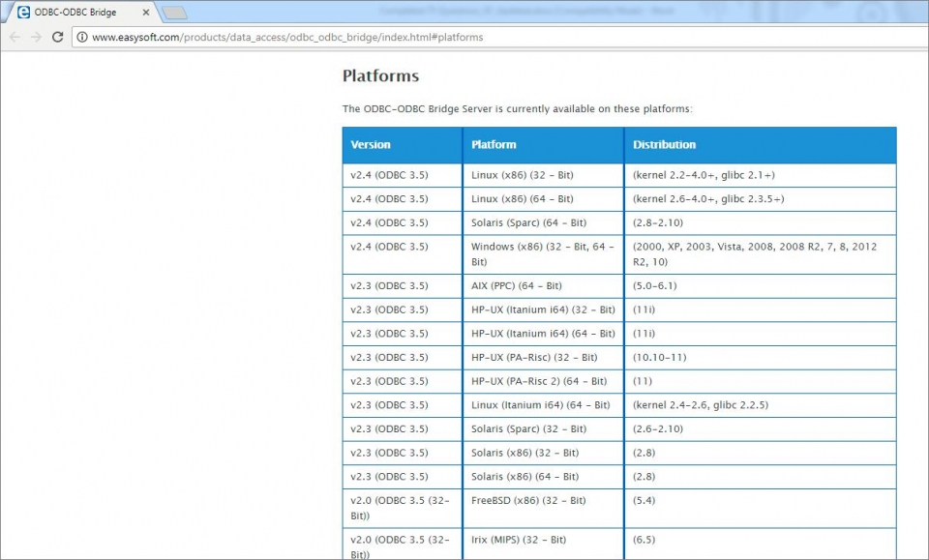Select the FreeBSD (x86) (32 - Bit) cell

(x=528, y=500)
